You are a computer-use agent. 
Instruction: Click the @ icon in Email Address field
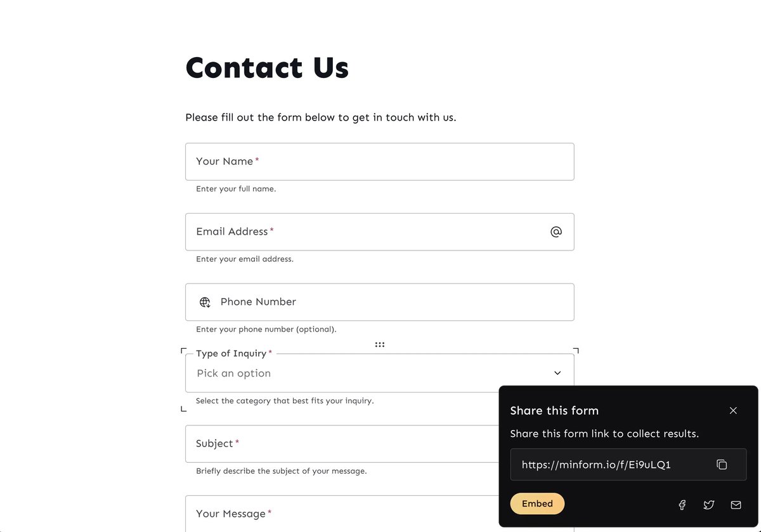[x=556, y=232]
